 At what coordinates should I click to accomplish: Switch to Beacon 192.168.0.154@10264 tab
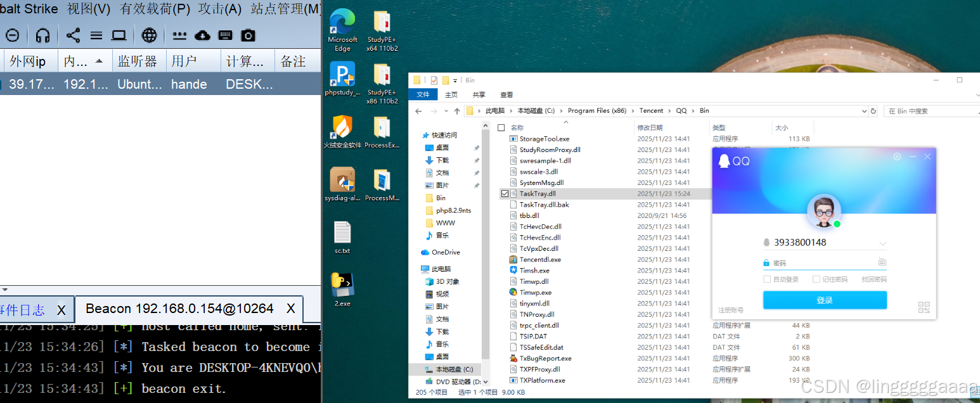[189, 309]
